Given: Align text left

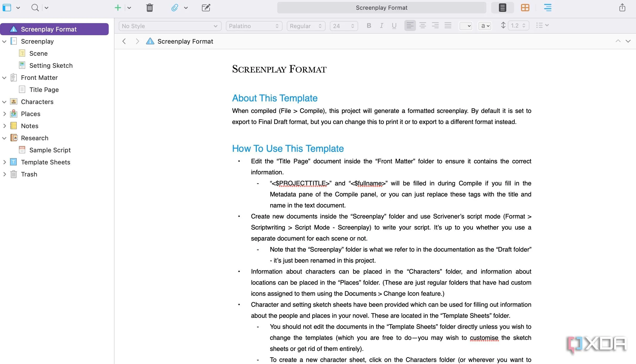Looking at the screenshot, I should [410, 25].
